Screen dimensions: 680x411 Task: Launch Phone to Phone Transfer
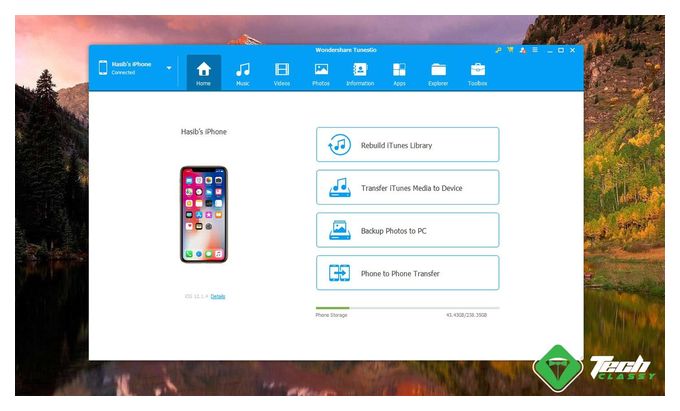(408, 273)
